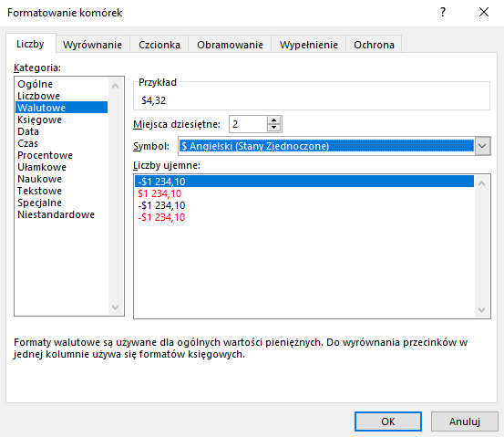Click negative numbers list scroll up arrow
The height and width of the screenshot is (437, 504).
(x=481, y=183)
